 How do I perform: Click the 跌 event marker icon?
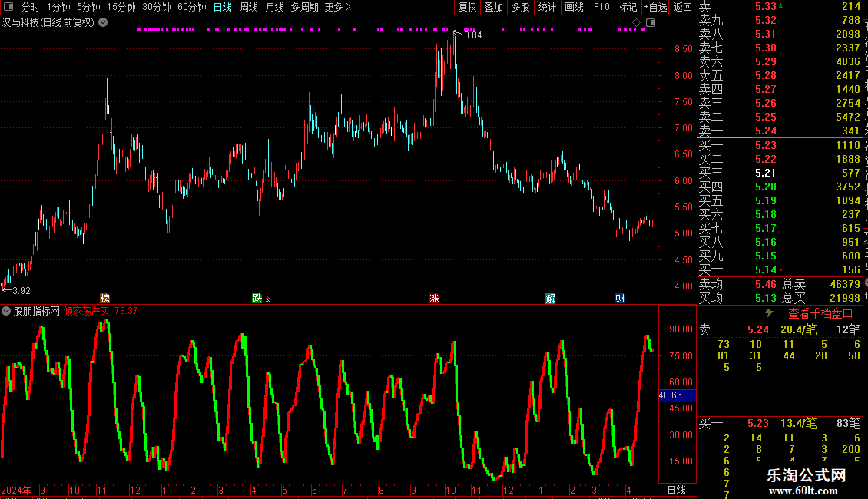[257, 299]
